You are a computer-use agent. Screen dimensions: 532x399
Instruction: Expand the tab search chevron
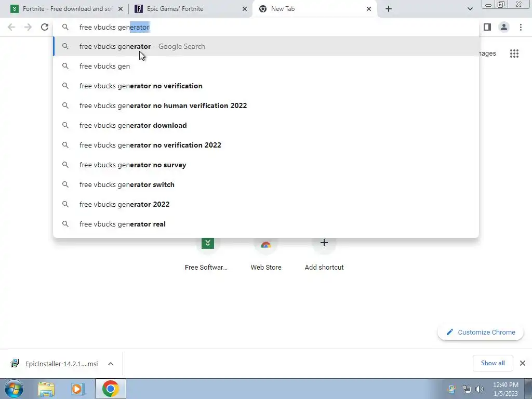[x=470, y=9]
